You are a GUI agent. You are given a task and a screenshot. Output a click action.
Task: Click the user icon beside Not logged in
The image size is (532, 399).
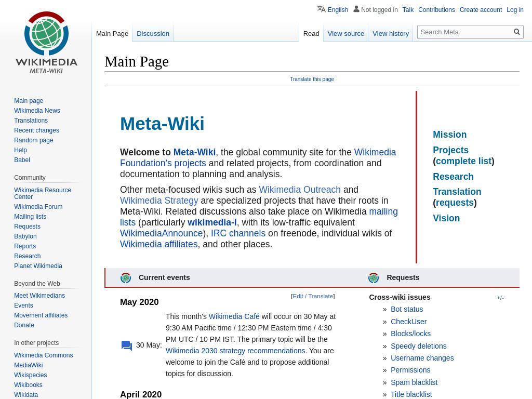point(356,9)
